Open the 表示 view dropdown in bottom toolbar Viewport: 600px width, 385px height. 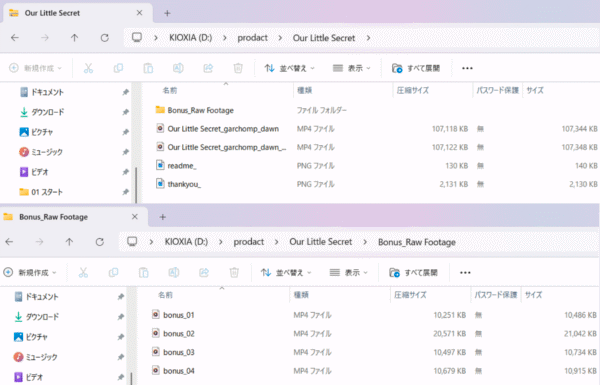click(349, 272)
